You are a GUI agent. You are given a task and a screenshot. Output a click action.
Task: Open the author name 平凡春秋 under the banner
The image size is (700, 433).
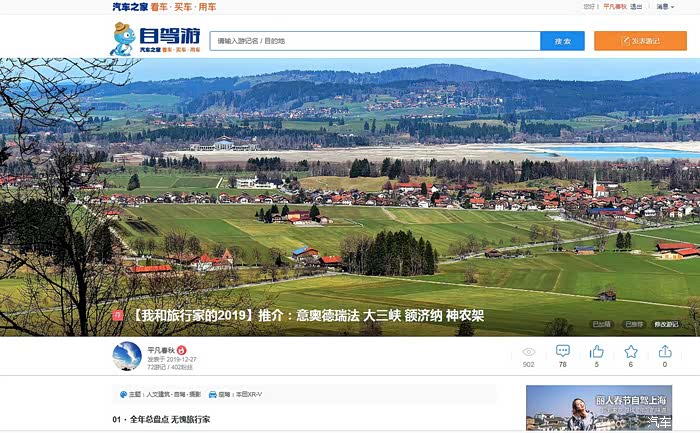(161, 350)
